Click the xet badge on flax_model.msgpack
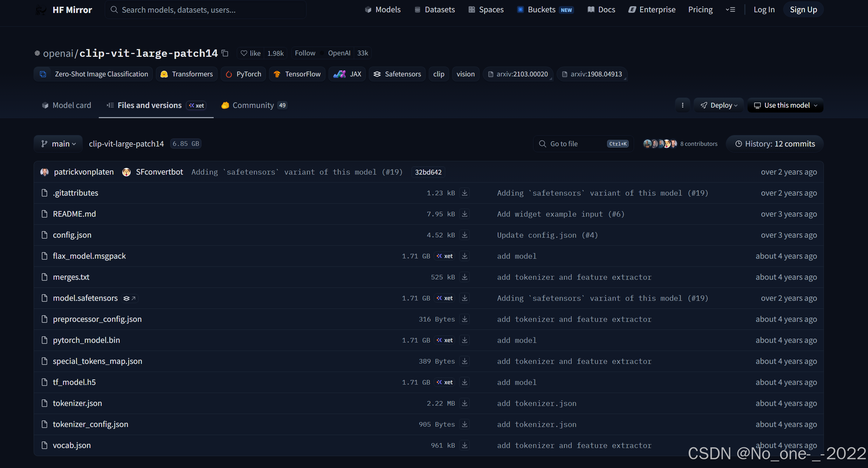This screenshot has height=468, width=868. tap(445, 256)
